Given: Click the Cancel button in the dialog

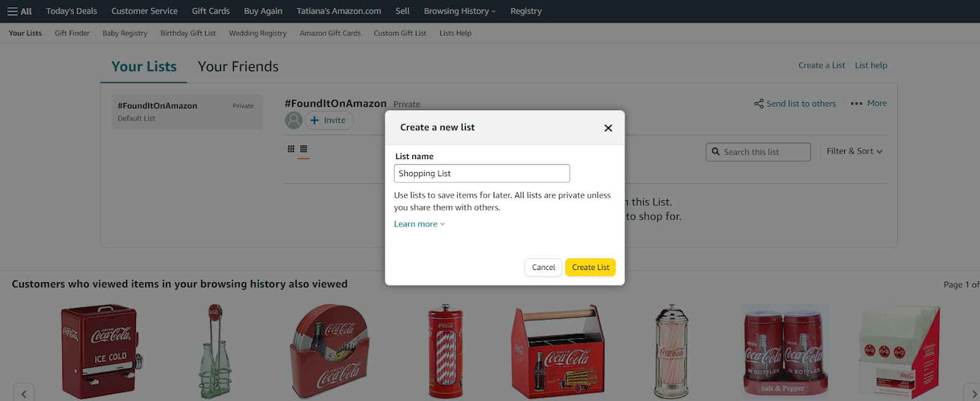Looking at the screenshot, I should tap(543, 267).
